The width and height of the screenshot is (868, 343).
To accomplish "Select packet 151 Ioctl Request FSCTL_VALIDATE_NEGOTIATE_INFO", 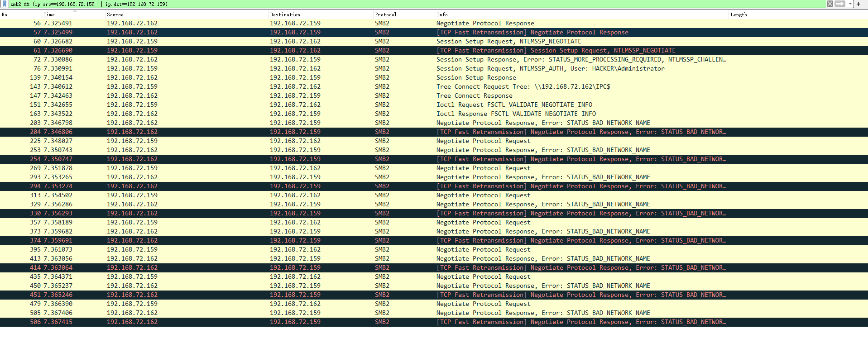I will [434, 105].
